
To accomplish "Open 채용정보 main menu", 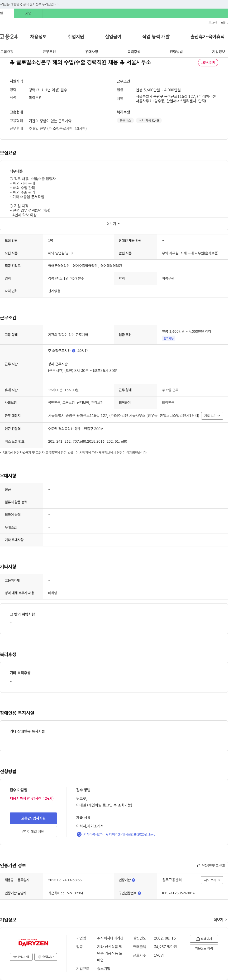I will [38, 36].
